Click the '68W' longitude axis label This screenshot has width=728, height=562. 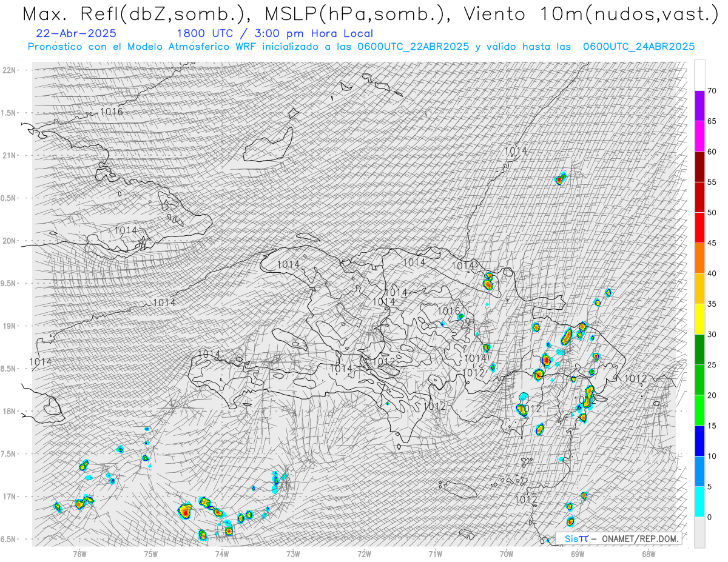click(x=649, y=554)
